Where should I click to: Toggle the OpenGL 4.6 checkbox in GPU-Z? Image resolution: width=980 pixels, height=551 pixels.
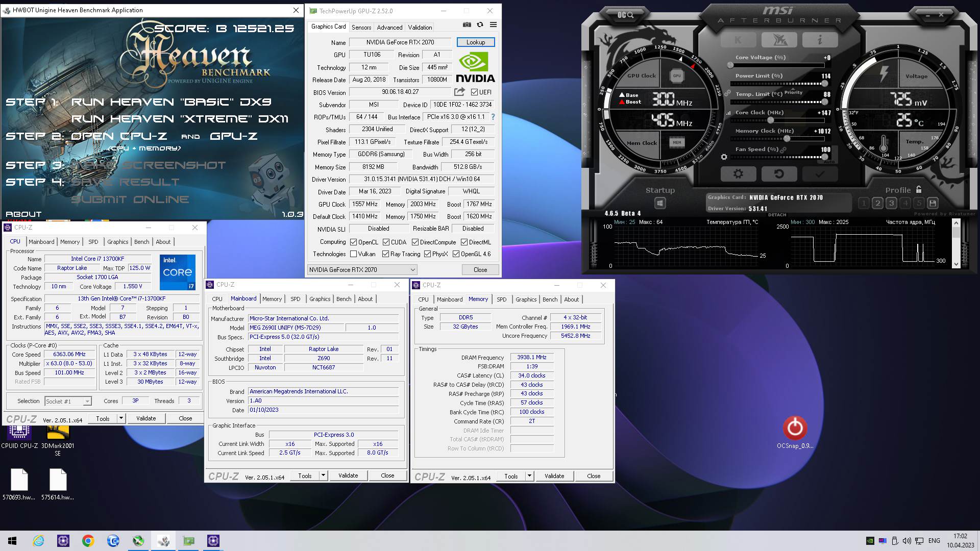(456, 254)
